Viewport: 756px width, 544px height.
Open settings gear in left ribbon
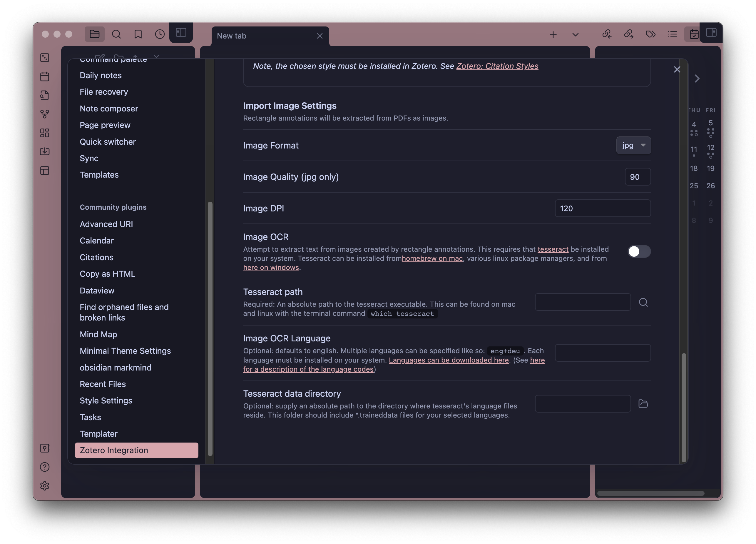click(45, 486)
